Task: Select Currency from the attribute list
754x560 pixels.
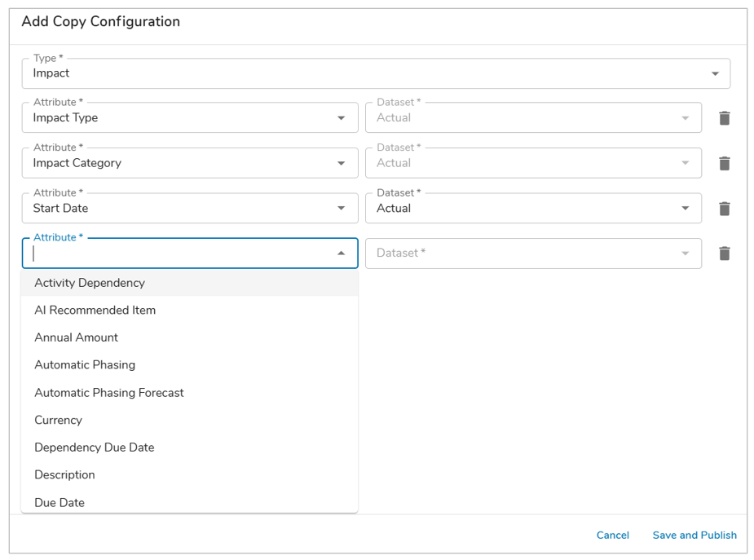Action: 58,421
